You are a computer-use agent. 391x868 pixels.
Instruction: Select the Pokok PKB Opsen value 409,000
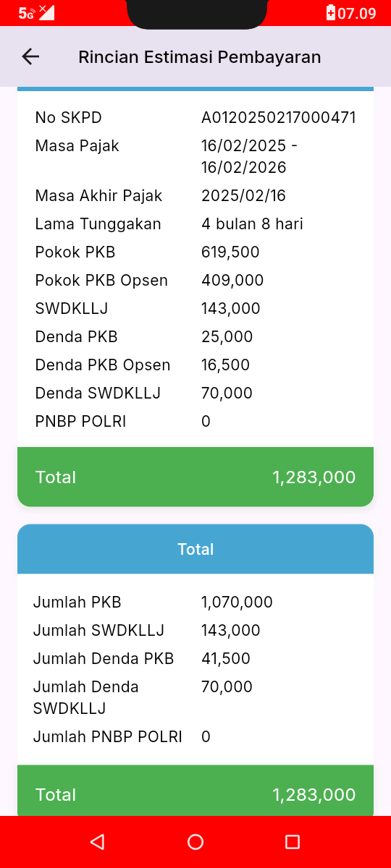pos(232,281)
